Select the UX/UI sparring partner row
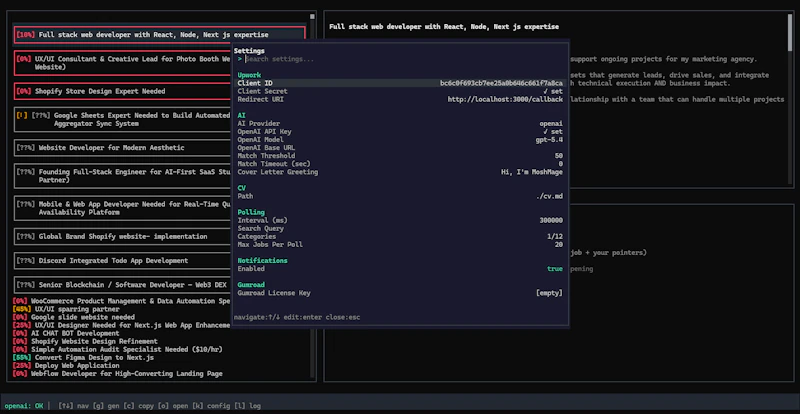 (x=66, y=309)
